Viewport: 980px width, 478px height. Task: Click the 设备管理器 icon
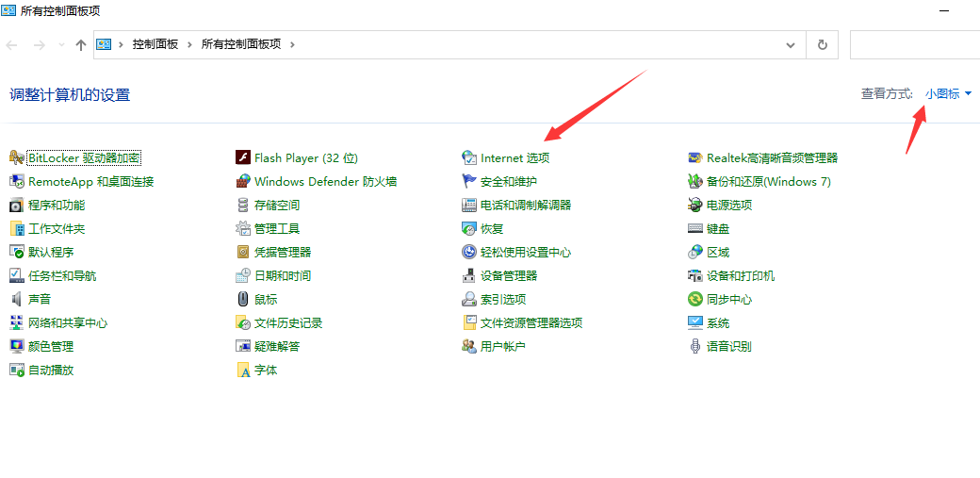click(469, 276)
